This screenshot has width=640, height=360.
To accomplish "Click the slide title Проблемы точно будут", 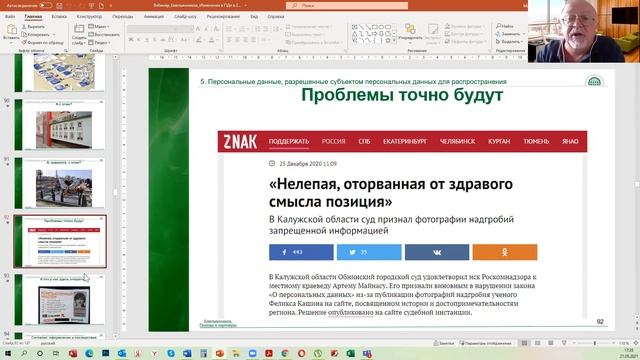I will coord(402,95).
